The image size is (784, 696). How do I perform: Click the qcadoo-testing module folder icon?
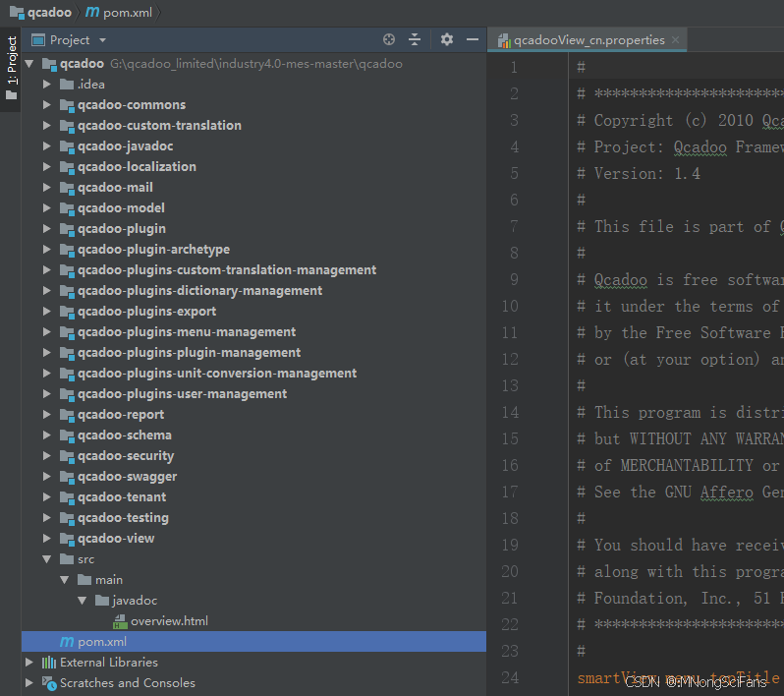67,518
